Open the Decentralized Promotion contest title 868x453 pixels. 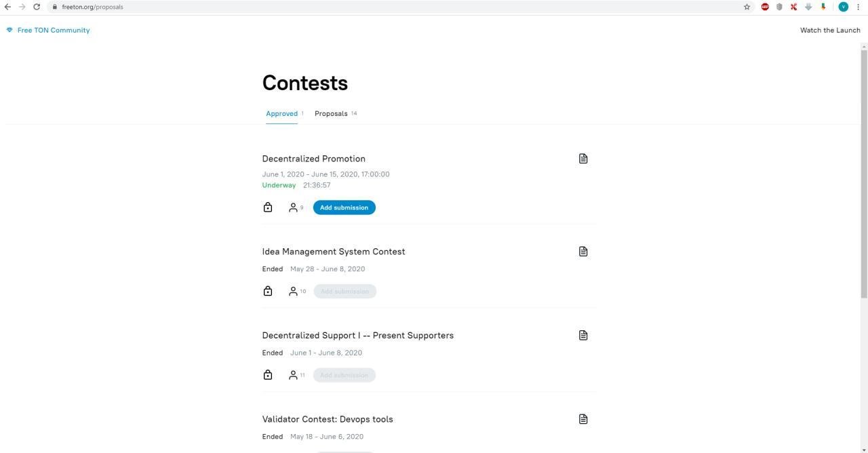[x=313, y=159]
